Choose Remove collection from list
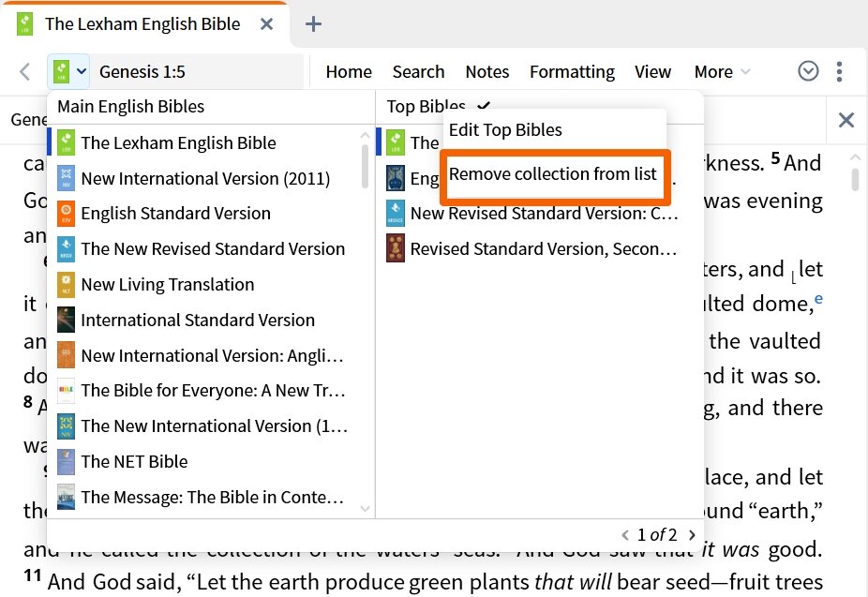The image size is (868, 597). tap(554, 174)
